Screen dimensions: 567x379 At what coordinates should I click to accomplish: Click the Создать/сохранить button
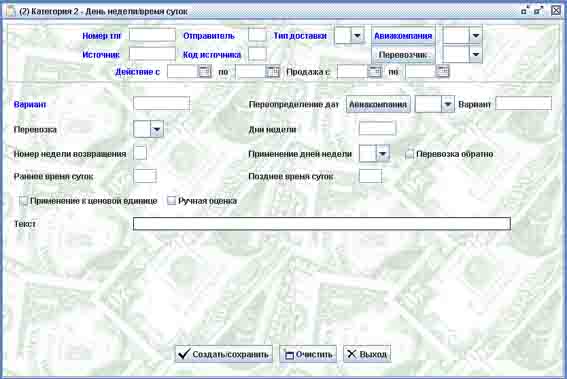click(x=224, y=354)
